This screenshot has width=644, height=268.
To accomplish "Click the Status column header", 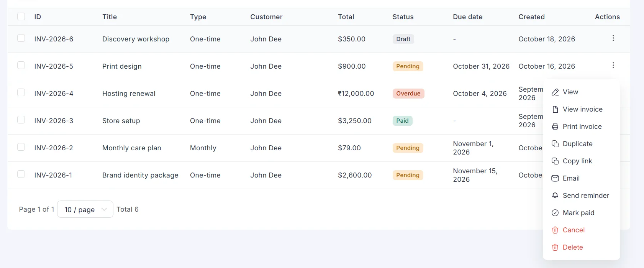I will 403,17.
